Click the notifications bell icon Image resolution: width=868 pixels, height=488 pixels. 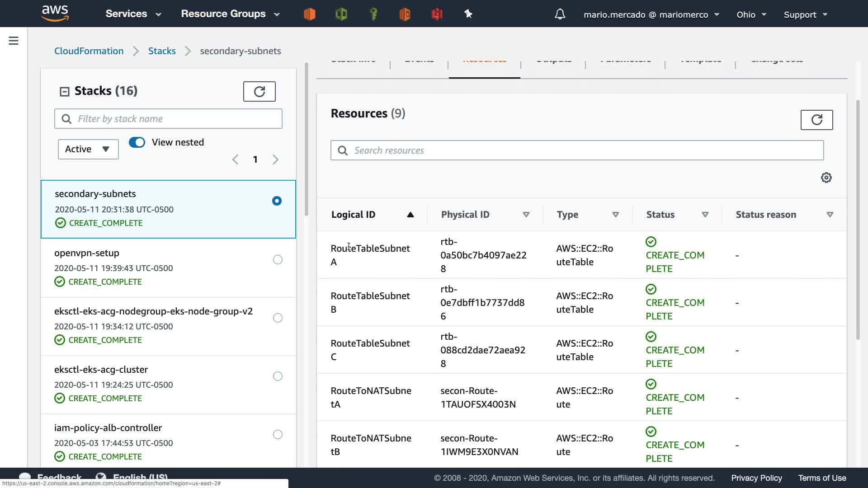tap(560, 14)
